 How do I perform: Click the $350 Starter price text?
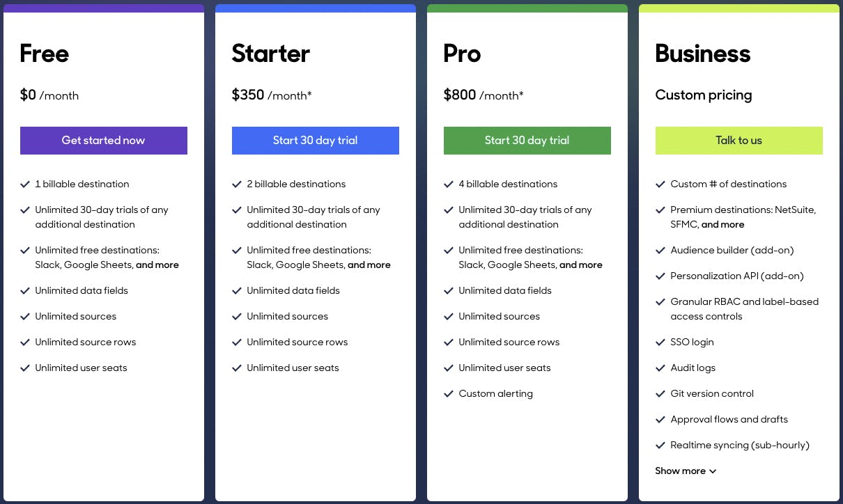tap(248, 95)
